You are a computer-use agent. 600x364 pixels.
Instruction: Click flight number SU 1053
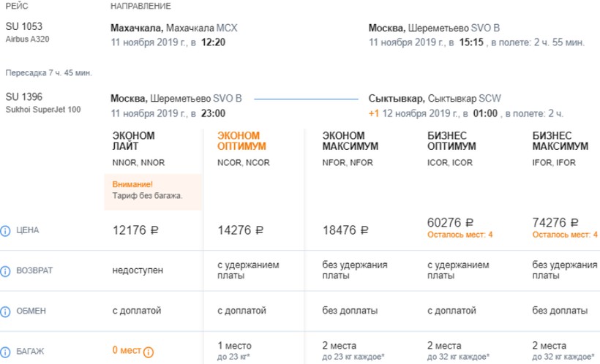[x=24, y=28]
